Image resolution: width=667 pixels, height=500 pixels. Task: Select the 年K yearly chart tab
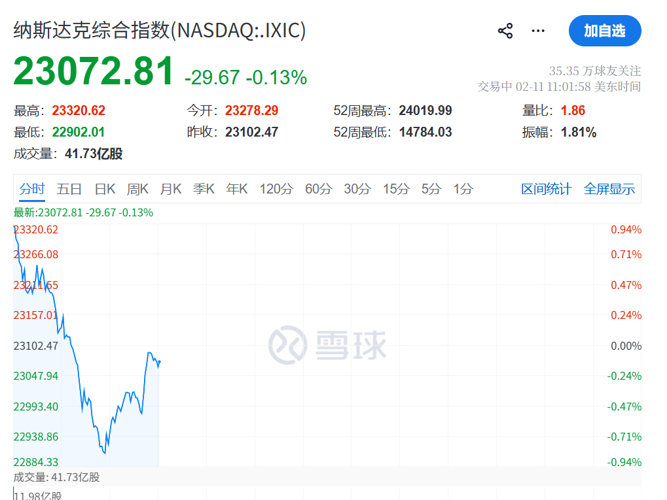click(x=236, y=189)
